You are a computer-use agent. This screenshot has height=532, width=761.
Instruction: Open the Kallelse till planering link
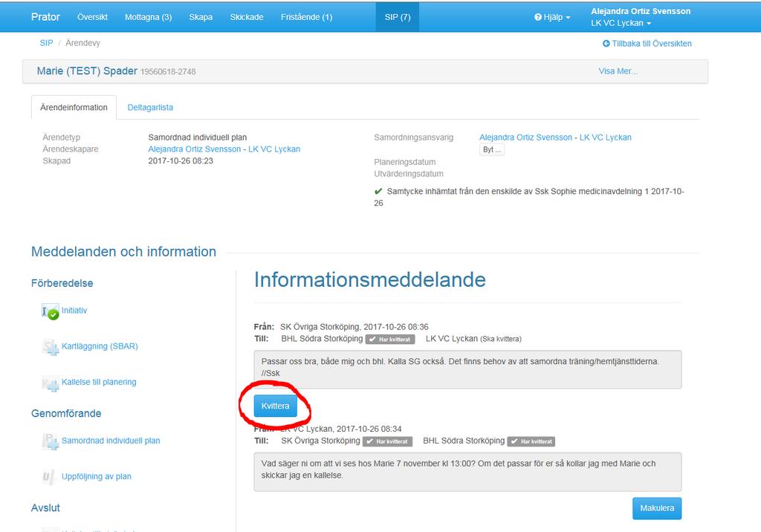coord(99,382)
